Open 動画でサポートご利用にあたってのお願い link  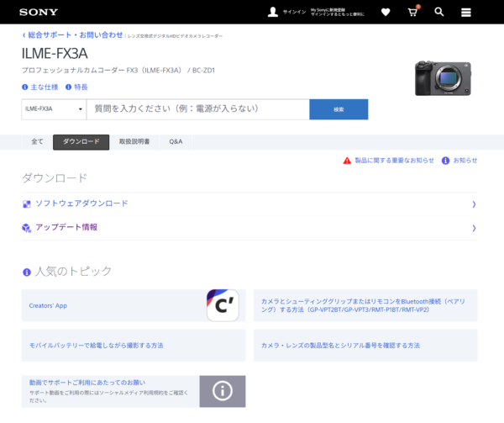pyautogui.click(x=87, y=383)
